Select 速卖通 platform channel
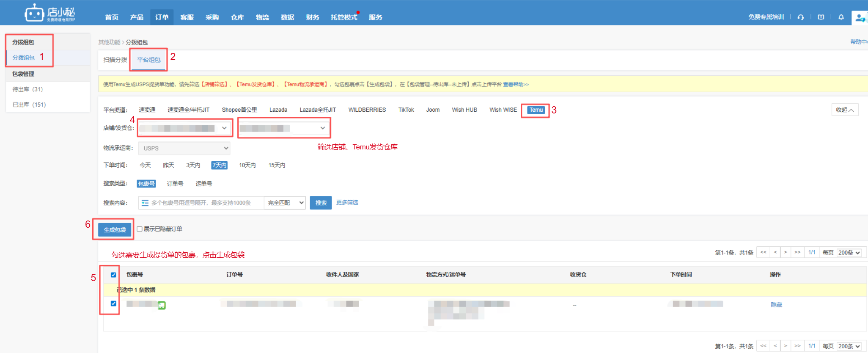The width and height of the screenshot is (868, 353). pos(147,110)
